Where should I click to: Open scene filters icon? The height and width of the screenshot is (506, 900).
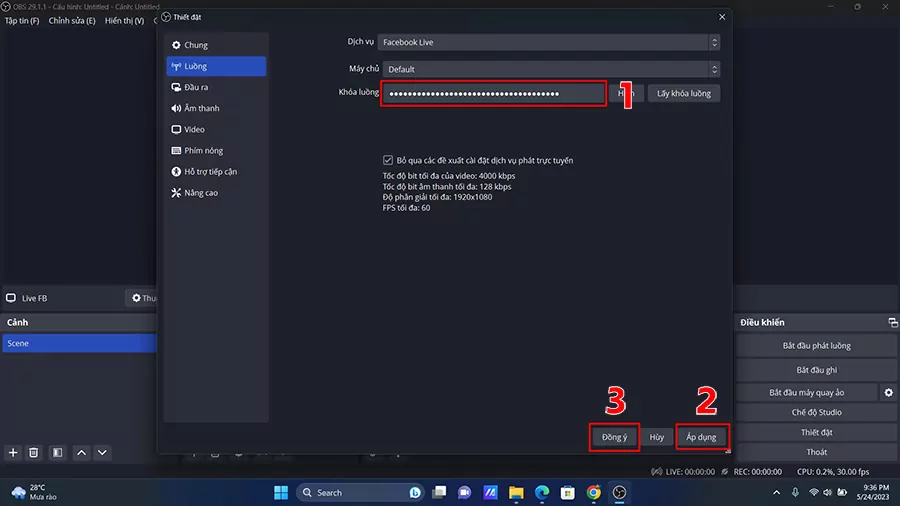(x=57, y=453)
